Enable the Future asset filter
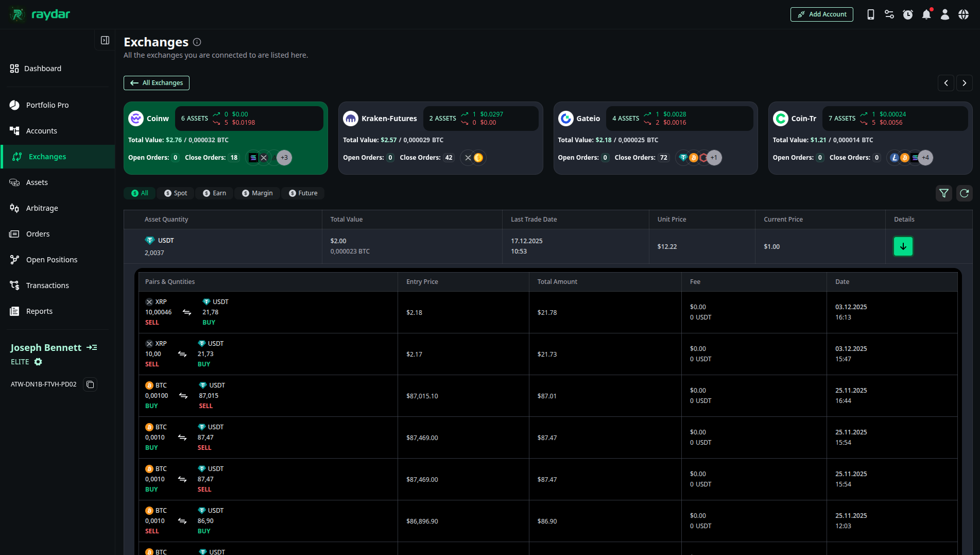The width and height of the screenshot is (980, 555). click(302, 193)
